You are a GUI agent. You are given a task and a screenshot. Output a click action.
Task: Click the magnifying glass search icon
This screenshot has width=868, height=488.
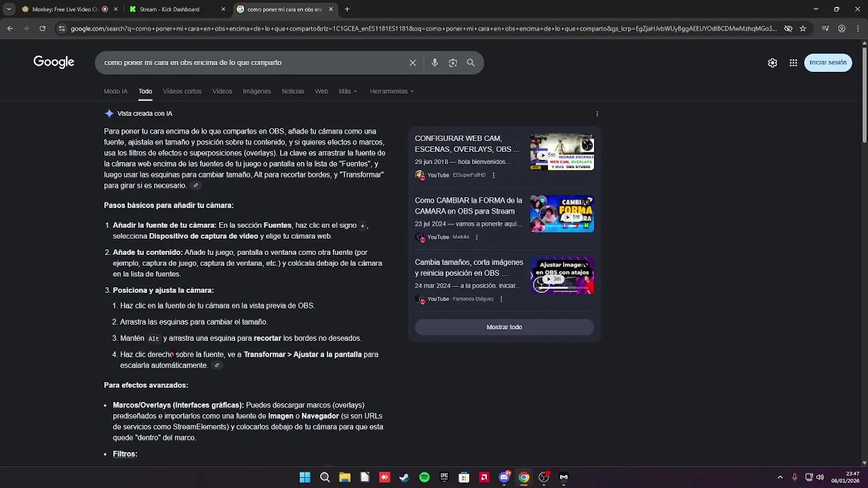pos(471,62)
